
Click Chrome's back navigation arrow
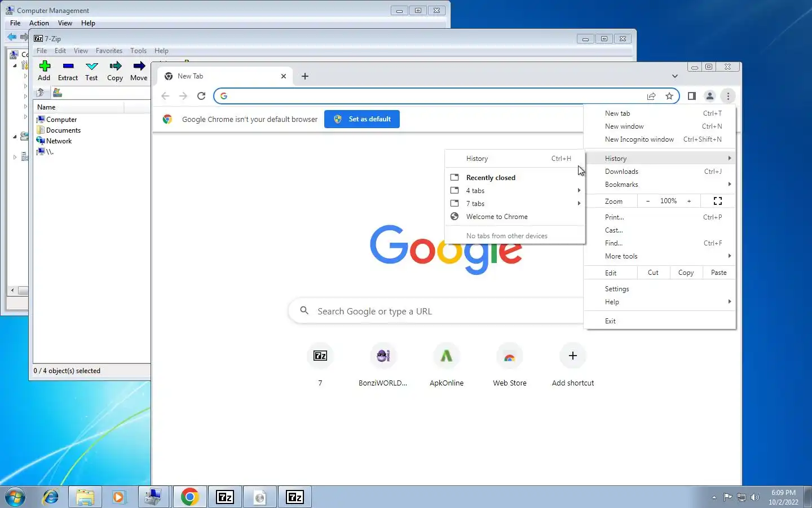click(165, 96)
